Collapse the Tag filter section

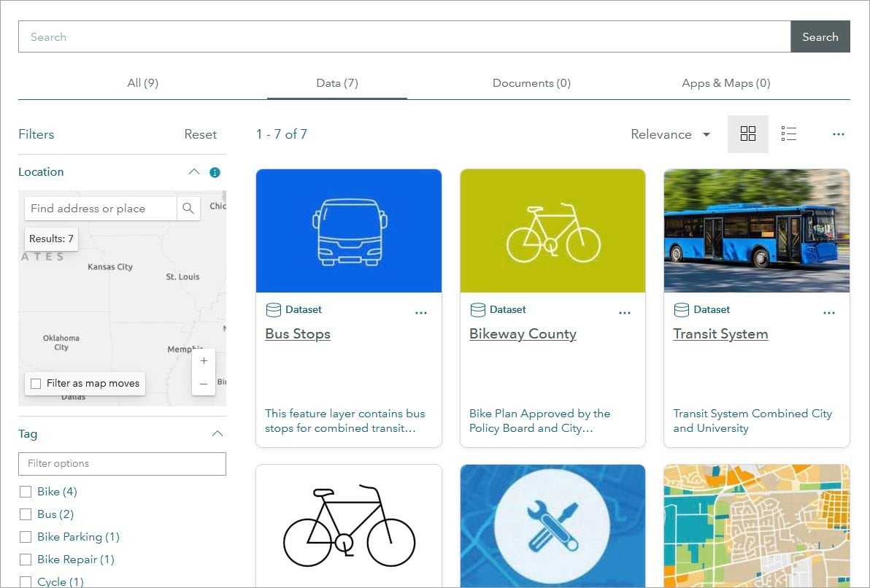tap(217, 434)
